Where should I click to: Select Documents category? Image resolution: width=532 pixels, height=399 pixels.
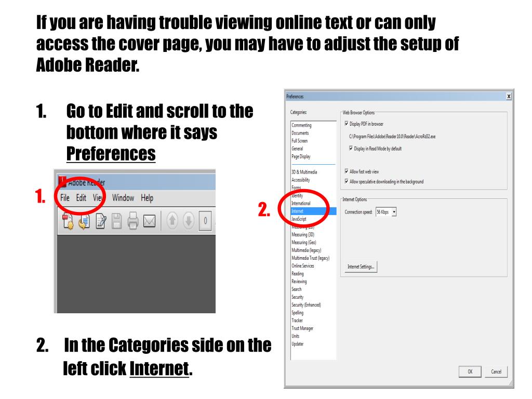(x=300, y=133)
